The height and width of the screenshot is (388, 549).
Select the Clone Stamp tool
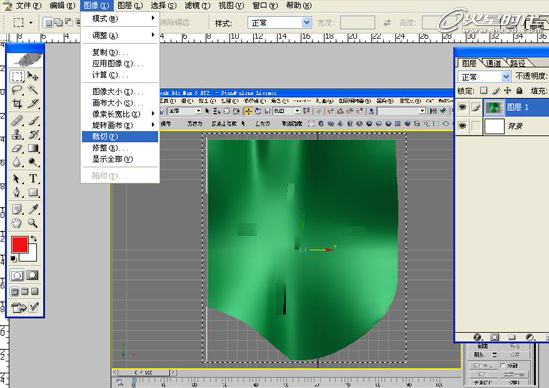point(16,135)
